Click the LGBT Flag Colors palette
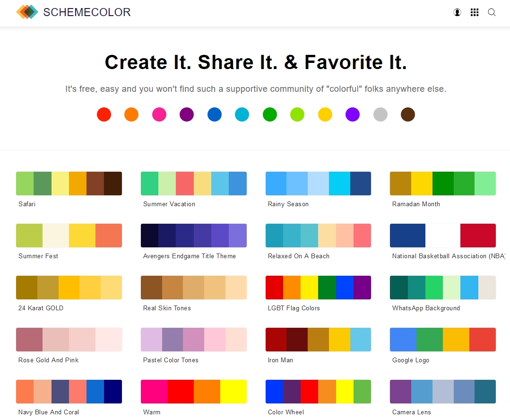The height and width of the screenshot is (420, 510). (x=318, y=288)
